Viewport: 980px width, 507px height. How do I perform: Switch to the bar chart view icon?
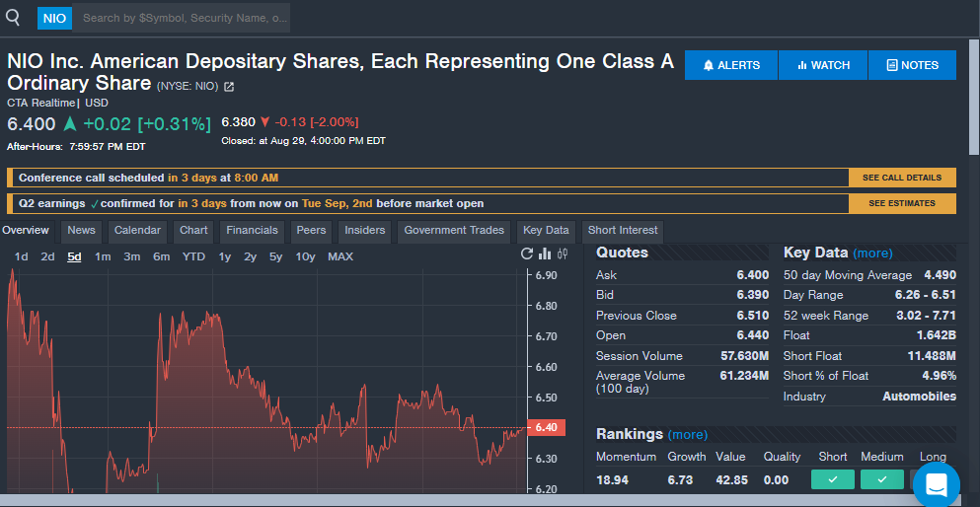coord(545,253)
